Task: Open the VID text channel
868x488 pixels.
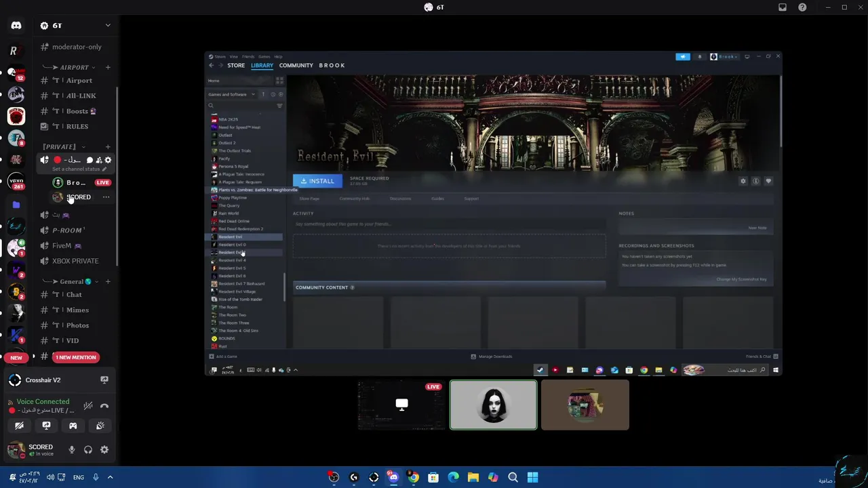Action: 76,341
